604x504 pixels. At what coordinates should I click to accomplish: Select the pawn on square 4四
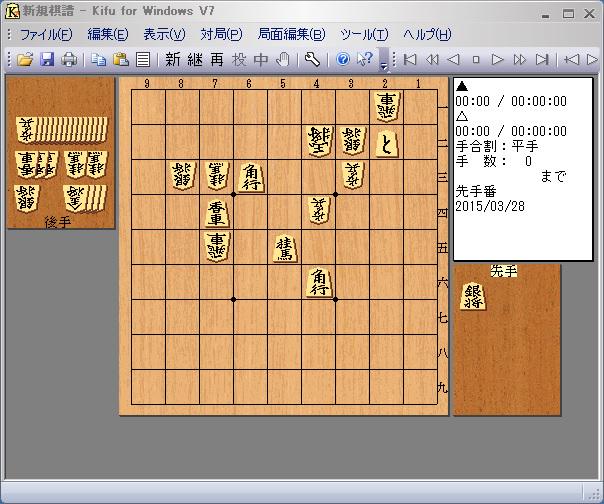[x=319, y=210]
